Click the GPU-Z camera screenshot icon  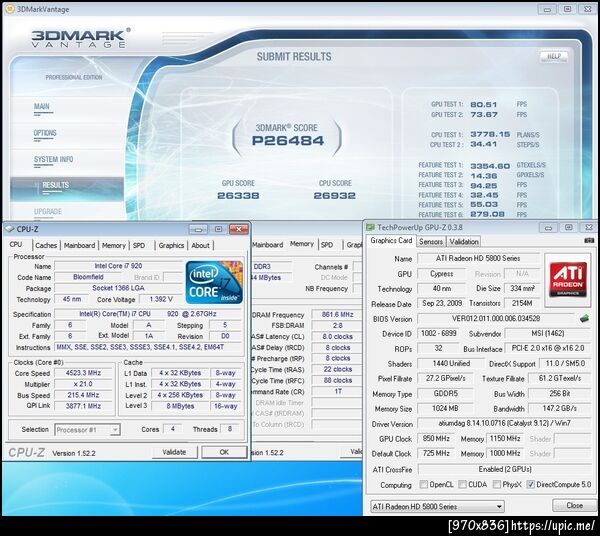point(589,240)
